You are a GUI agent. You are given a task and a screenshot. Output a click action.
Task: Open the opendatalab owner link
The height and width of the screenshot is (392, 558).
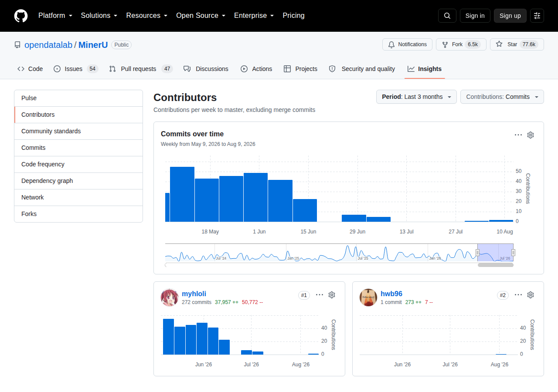pos(48,45)
